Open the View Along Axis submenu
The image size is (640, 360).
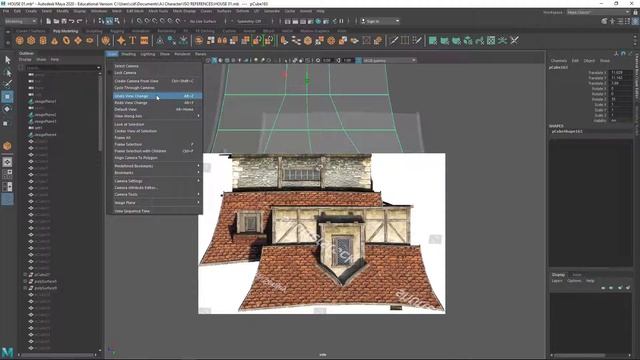tap(157, 116)
